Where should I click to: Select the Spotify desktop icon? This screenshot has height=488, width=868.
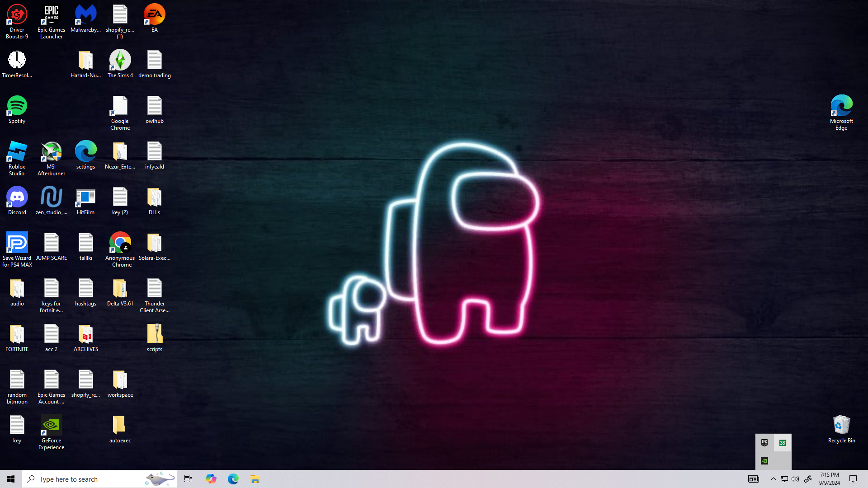(x=17, y=109)
